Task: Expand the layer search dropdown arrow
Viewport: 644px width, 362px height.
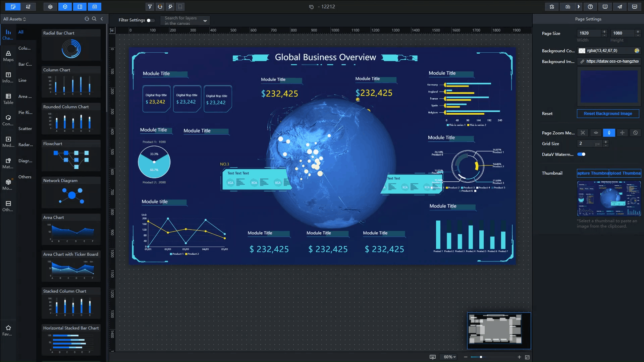Action: pyautogui.click(x=205, y=21)
